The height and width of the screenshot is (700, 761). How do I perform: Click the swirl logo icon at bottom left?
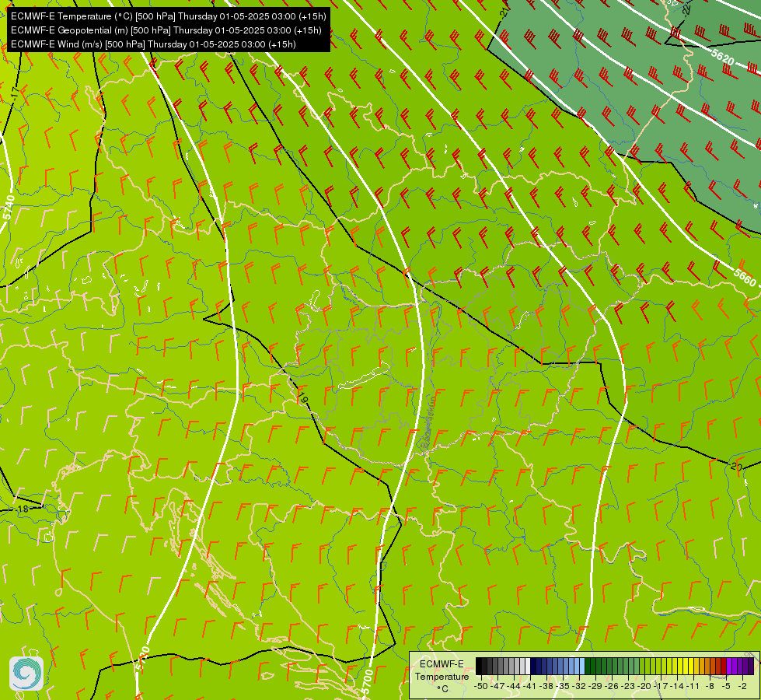point(26,674)
